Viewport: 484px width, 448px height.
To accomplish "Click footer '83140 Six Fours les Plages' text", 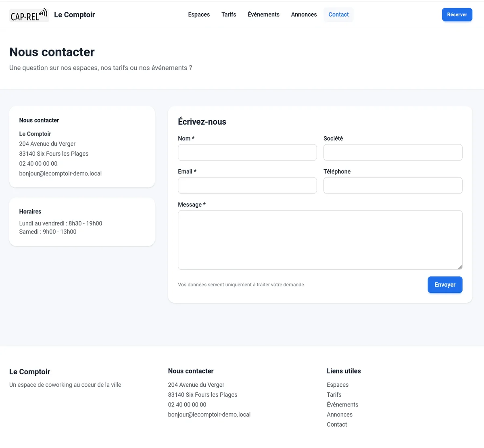I will [202, 395].
